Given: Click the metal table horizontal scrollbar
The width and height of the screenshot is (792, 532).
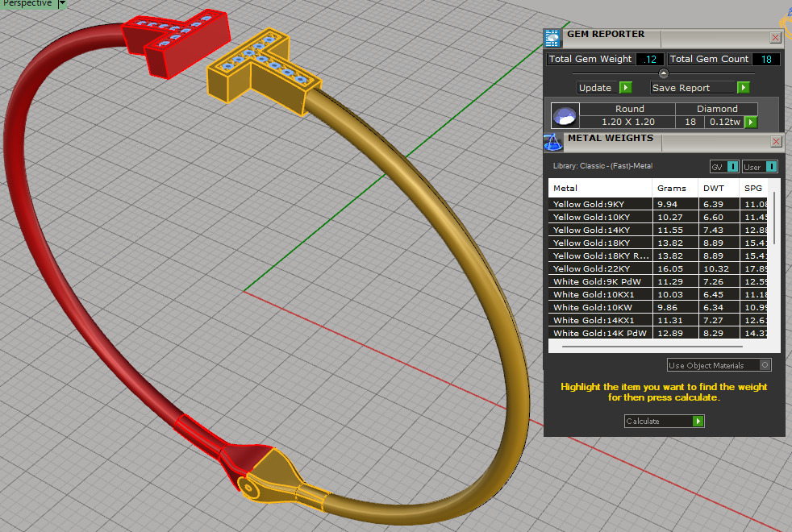Looking at the screenshot, I should click(652, 347).
